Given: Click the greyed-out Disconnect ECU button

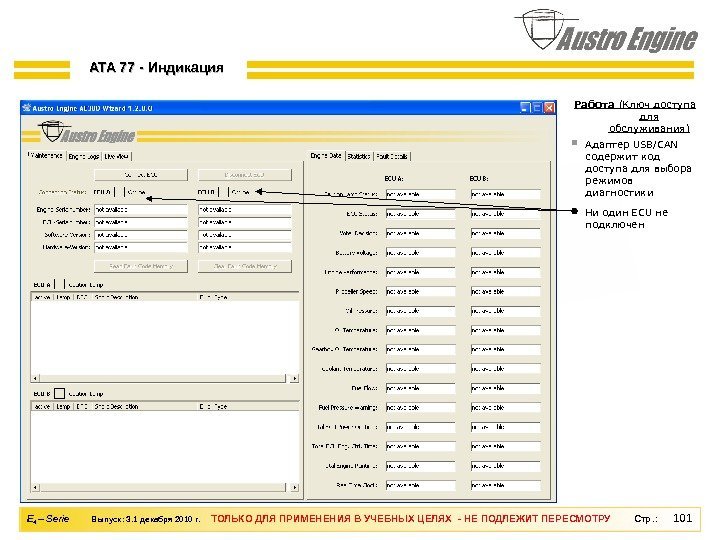Looking at the screenshot, I should tap(245, 175).
